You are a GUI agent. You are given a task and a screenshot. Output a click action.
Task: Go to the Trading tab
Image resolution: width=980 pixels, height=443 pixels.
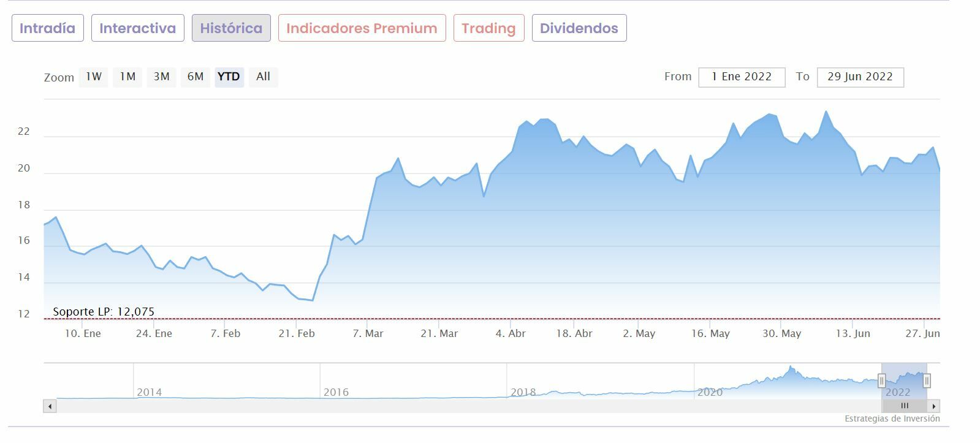point(488,28)
